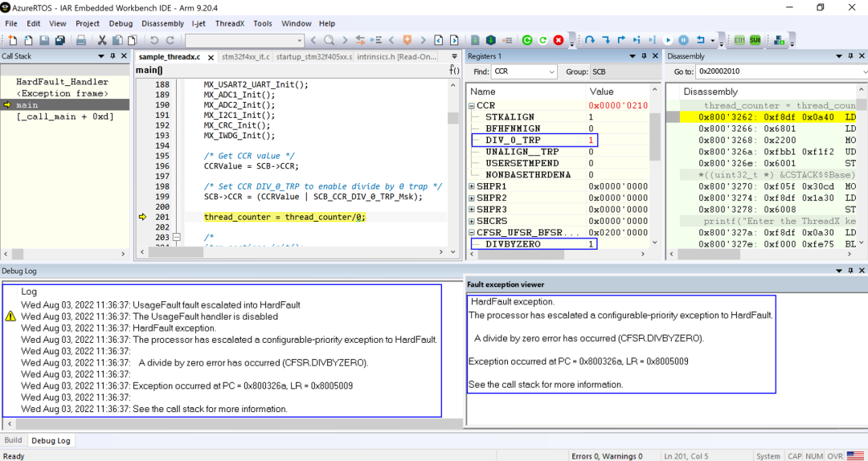The width and height of the screenshot is (868, 461).
Task: Click the Step Over debug icon
Action: point(590,40)
